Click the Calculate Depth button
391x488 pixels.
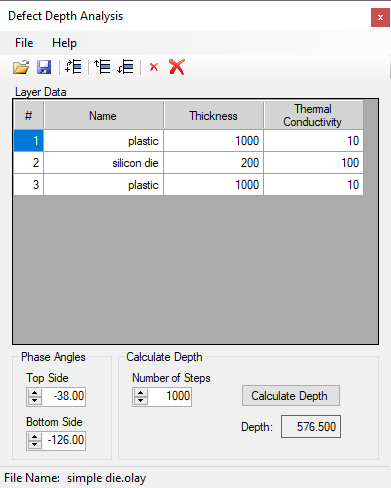pyautogui.click(x=291, y=396)
